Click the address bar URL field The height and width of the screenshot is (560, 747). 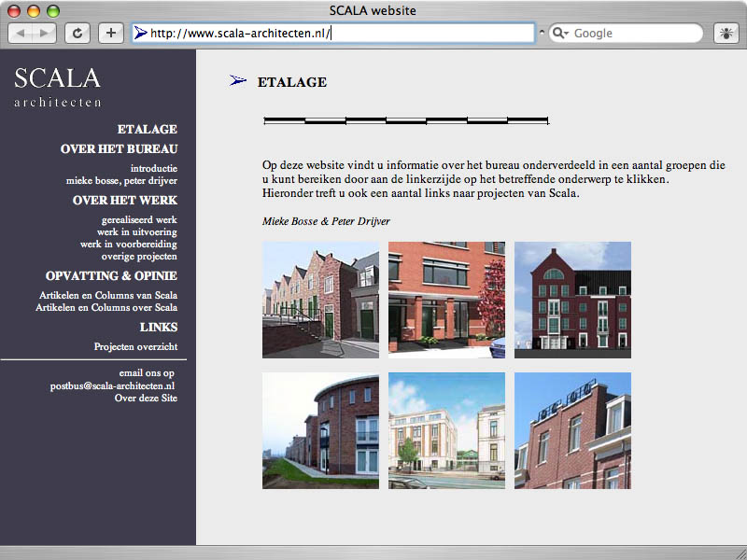[333, 33]
